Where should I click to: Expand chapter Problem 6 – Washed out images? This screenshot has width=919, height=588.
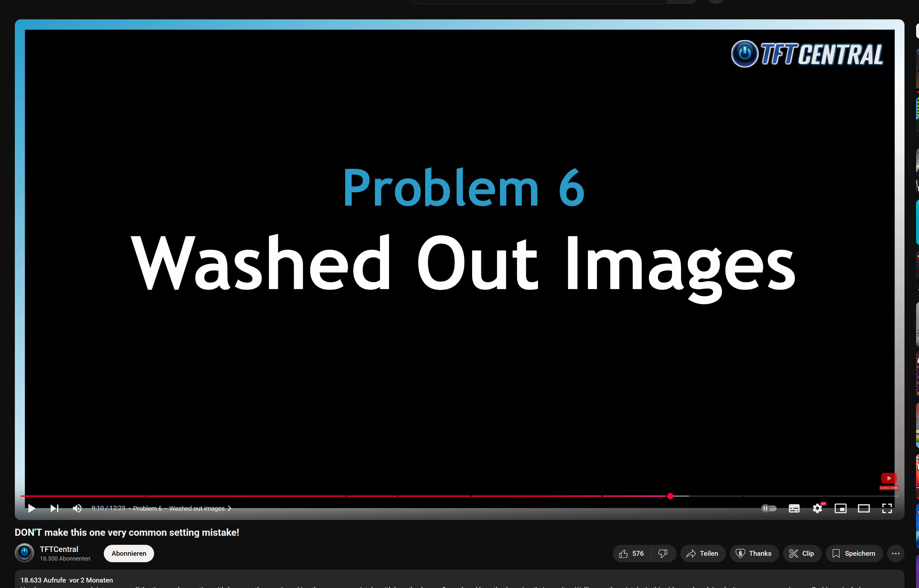coord(182,508)
